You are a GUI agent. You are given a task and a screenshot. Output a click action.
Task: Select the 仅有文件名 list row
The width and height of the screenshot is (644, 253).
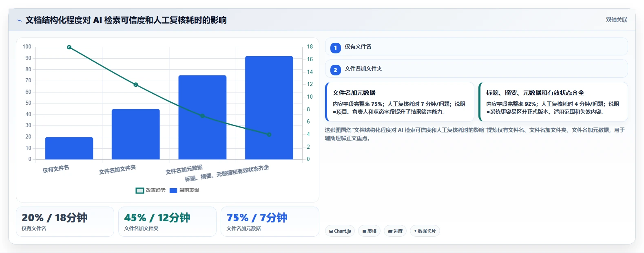tap(476, 46)
